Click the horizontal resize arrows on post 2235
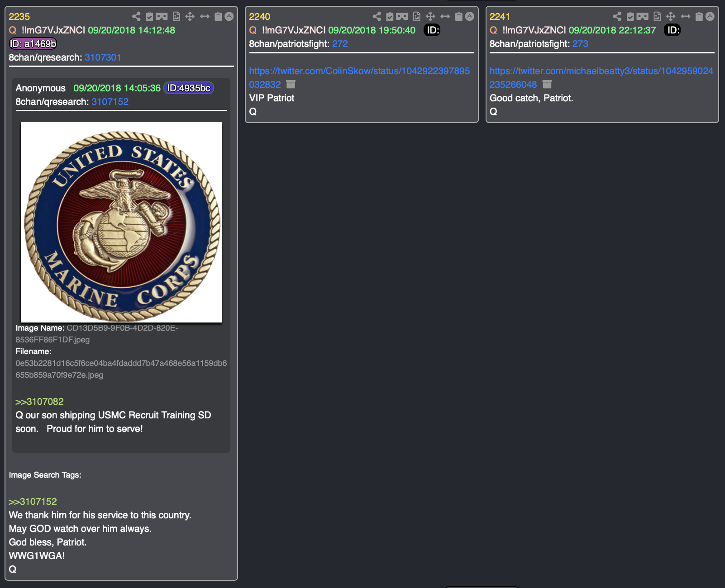This screenshot has height=588, width=725. click(x=205, y=17)
